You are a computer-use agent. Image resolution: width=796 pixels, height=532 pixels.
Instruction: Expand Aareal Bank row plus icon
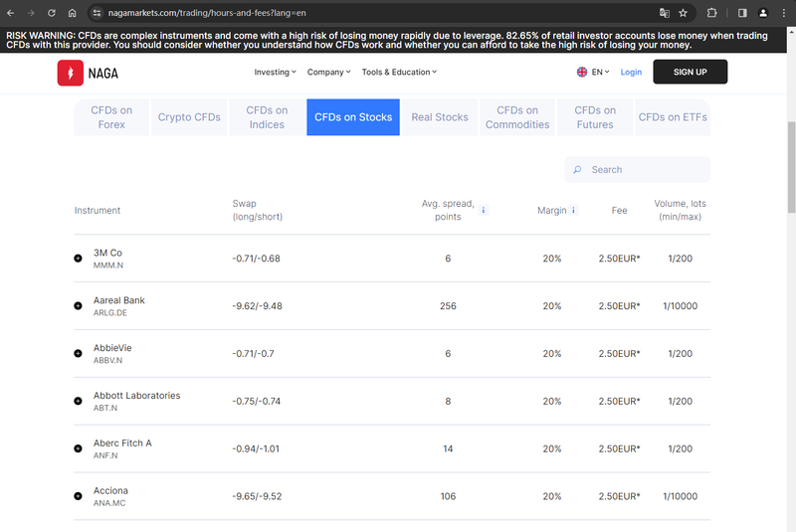[x=78, y=306]
